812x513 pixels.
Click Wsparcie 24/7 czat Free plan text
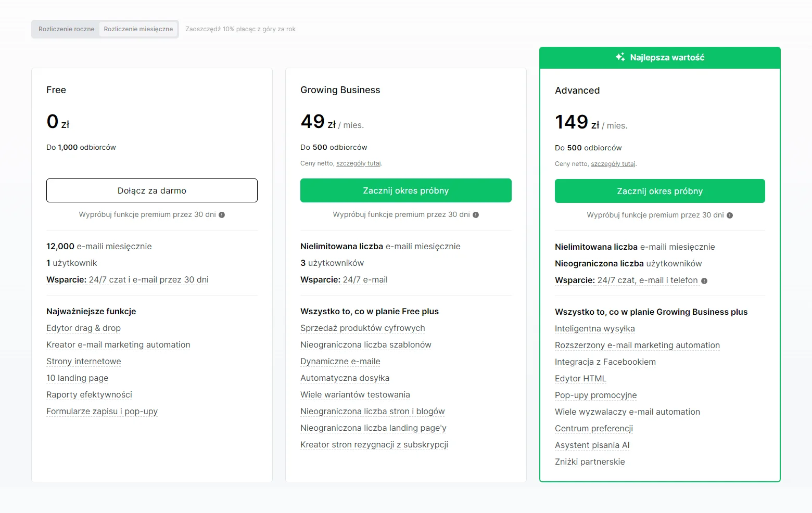127,280
